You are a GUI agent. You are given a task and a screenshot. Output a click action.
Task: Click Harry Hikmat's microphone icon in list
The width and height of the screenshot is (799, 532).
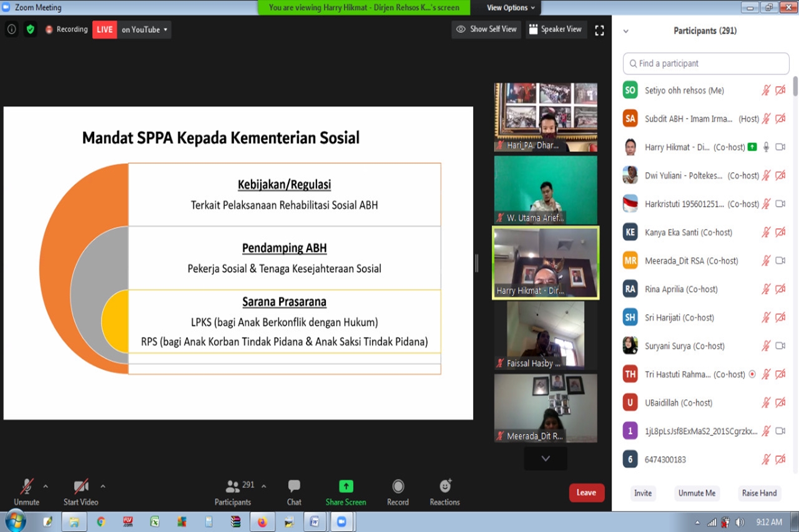click(766, 147)
